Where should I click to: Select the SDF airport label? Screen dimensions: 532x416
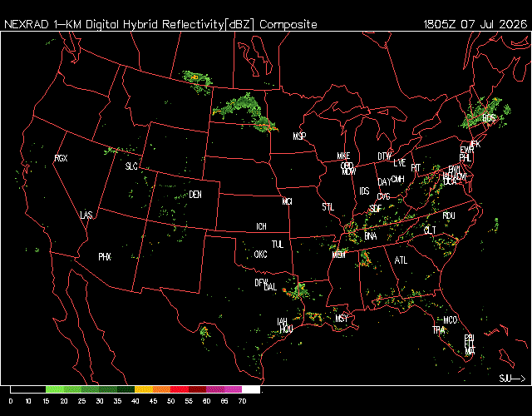tap(375, 209)
